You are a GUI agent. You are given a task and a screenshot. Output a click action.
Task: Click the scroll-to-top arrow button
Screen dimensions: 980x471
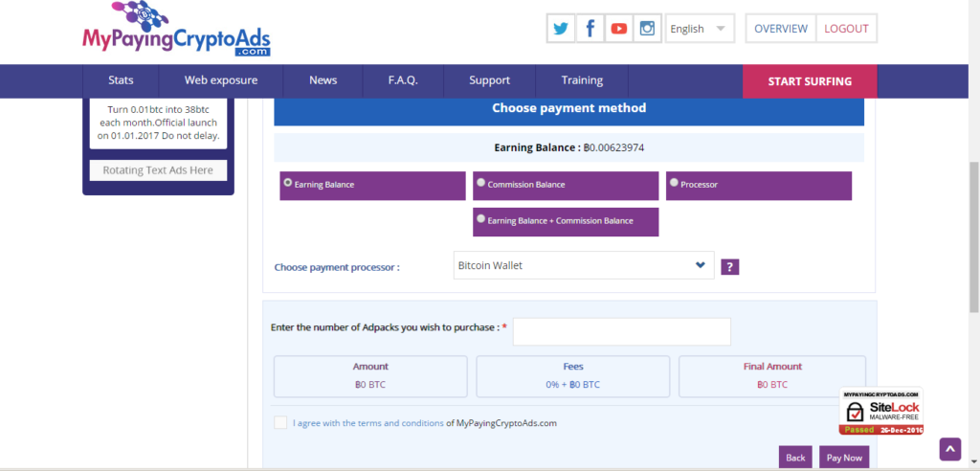949,449
